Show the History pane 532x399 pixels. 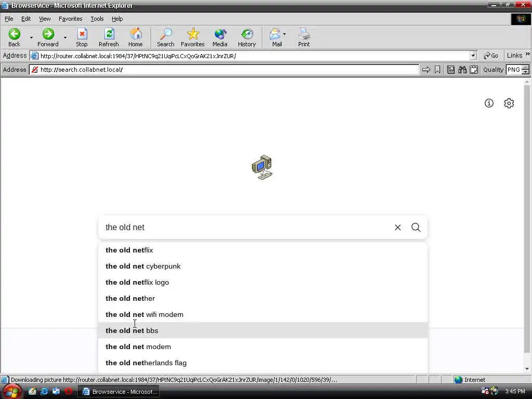click(247, 37)
